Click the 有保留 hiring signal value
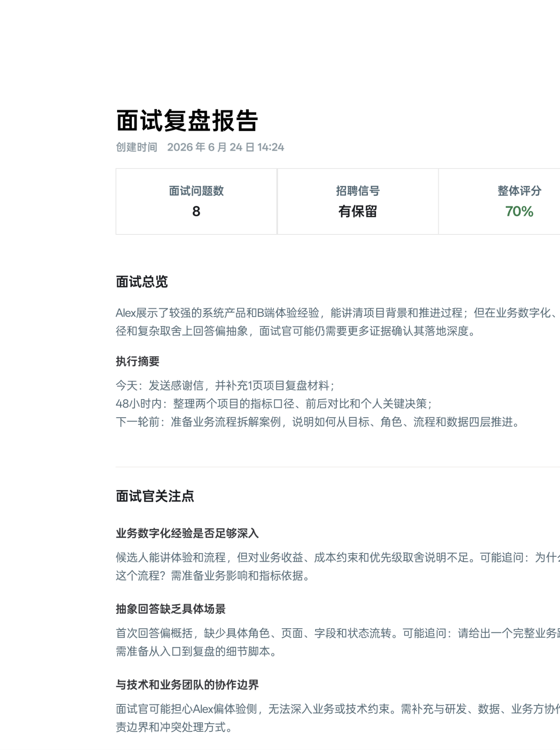This screenshot has width=560, height=750. pyautogui.click(x=358, y=211)
